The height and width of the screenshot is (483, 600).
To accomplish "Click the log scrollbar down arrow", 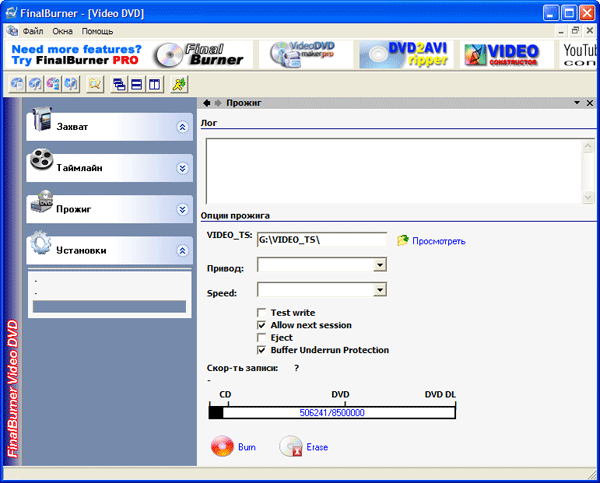I will (x=588, y=197).
